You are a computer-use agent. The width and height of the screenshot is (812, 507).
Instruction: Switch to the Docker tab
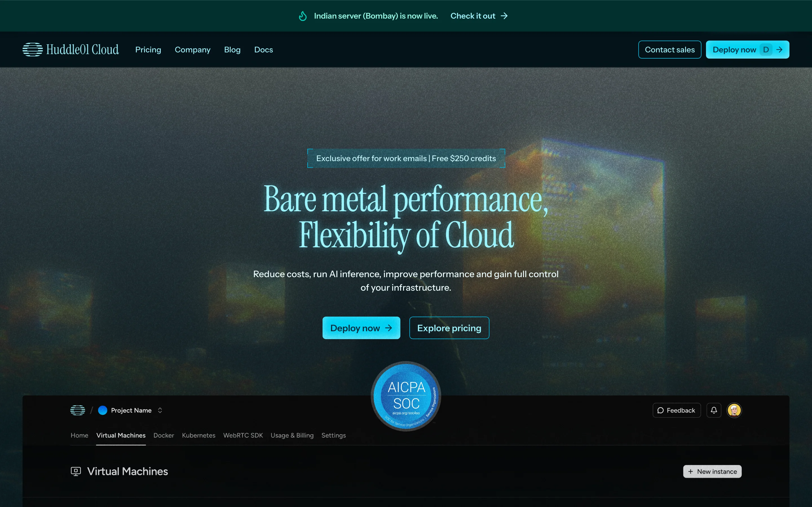pos(164,435)
